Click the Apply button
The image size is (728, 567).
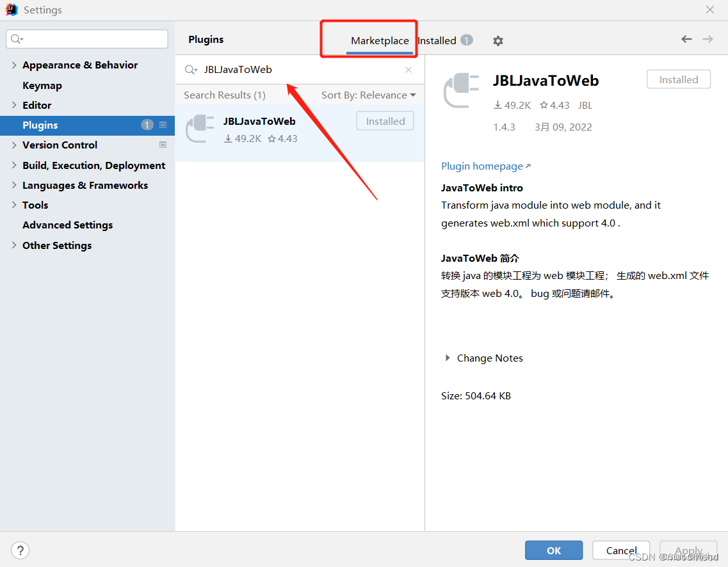click(688, 550)
